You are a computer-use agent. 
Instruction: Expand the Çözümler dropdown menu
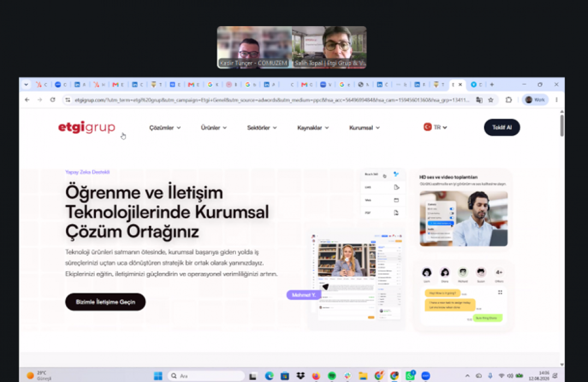tap(165, 128)
